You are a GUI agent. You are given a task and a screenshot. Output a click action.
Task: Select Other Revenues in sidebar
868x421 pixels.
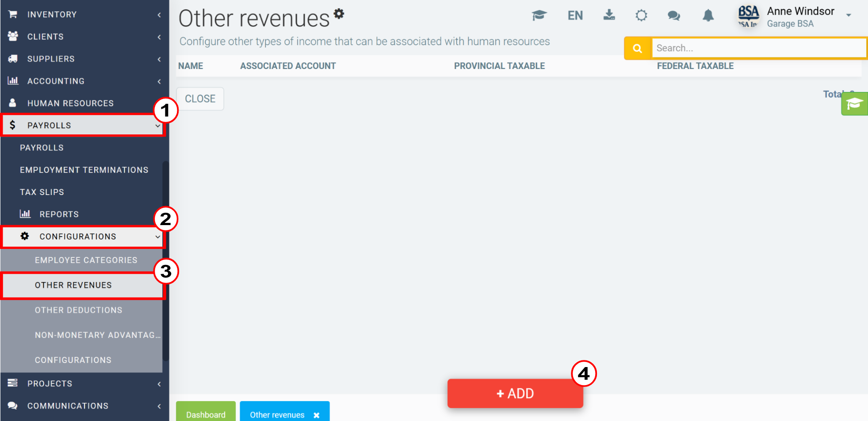pos(83,285)
